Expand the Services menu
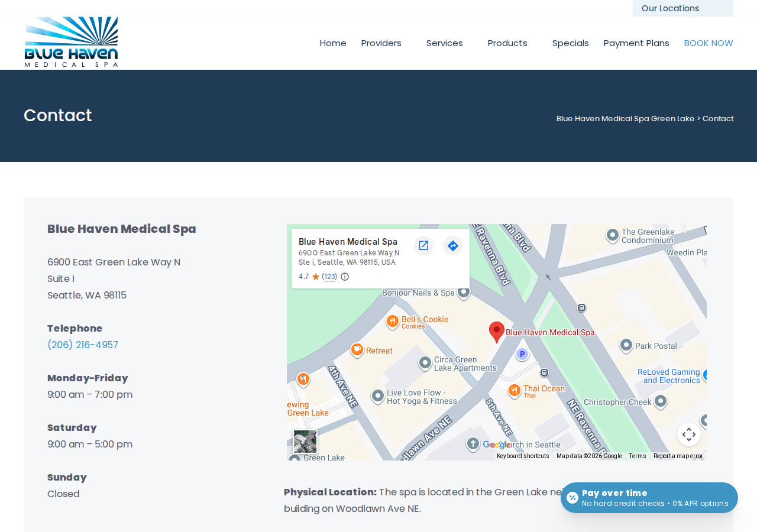 (445, 43)
